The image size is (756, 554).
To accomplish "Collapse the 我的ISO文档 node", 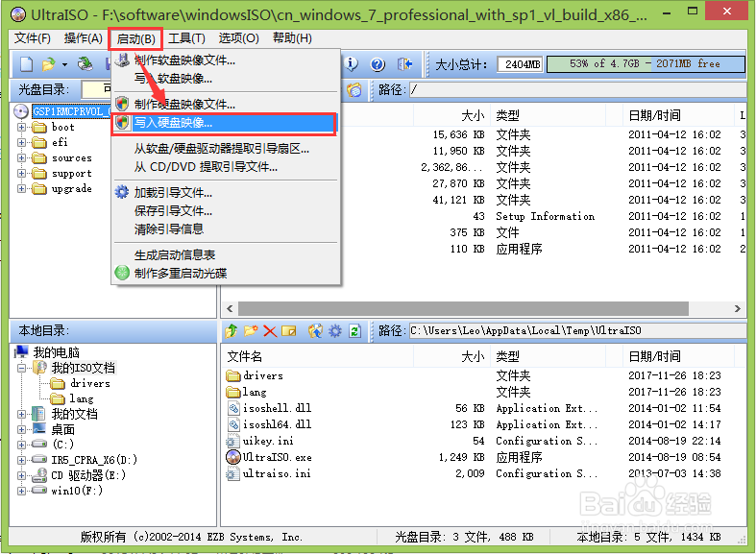I will pos(21,368).
